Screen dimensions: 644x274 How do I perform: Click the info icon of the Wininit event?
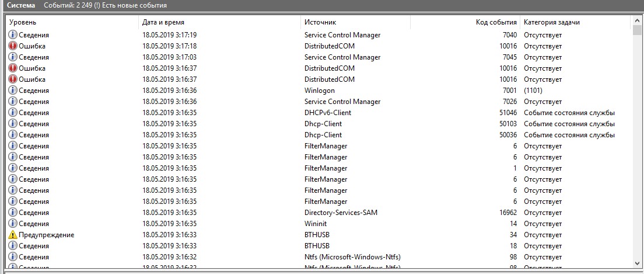(13, 224)
